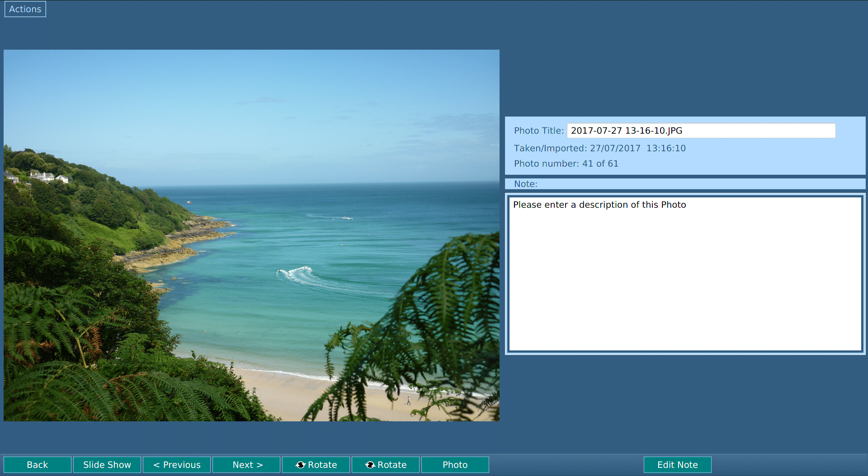Click the Back button

[x=38, y=465]
